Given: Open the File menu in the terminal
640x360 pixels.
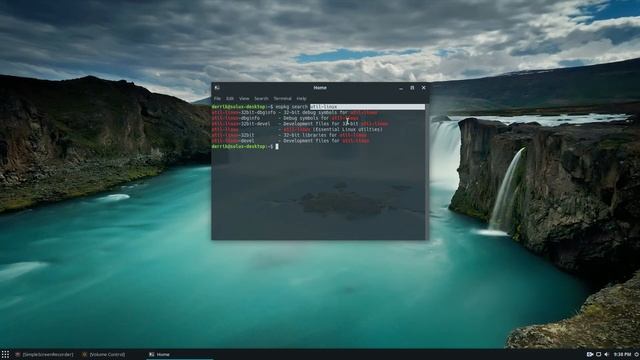Looking at the screenshot, I should coord(217,98).
